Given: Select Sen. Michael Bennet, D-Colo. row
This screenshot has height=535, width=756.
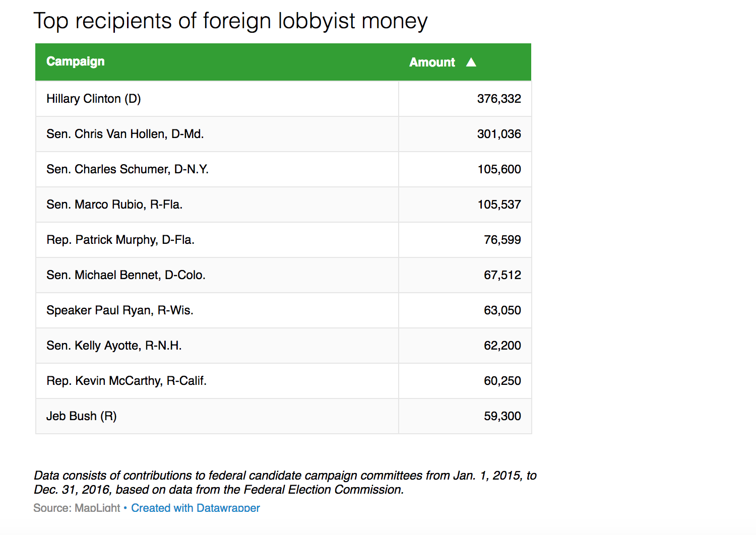Looking at the screenshot, I should click(x=126, y=275).
